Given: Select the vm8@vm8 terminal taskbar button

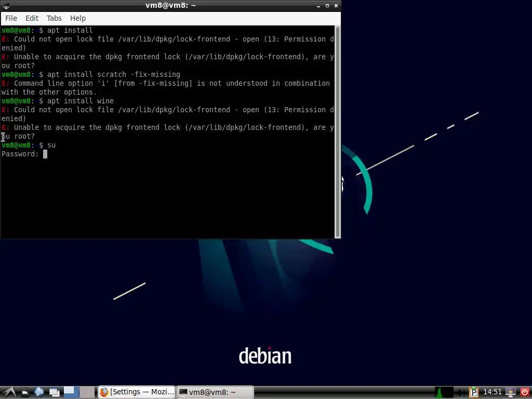Looking at the screenshot, I should pos(215,392).
